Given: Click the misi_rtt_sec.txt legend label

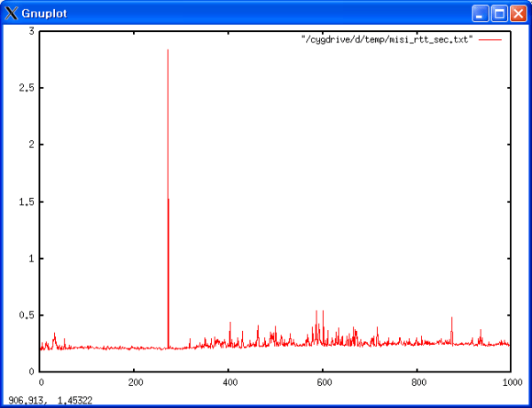Looking at the screenshot, I should click(x=387, y=40).
